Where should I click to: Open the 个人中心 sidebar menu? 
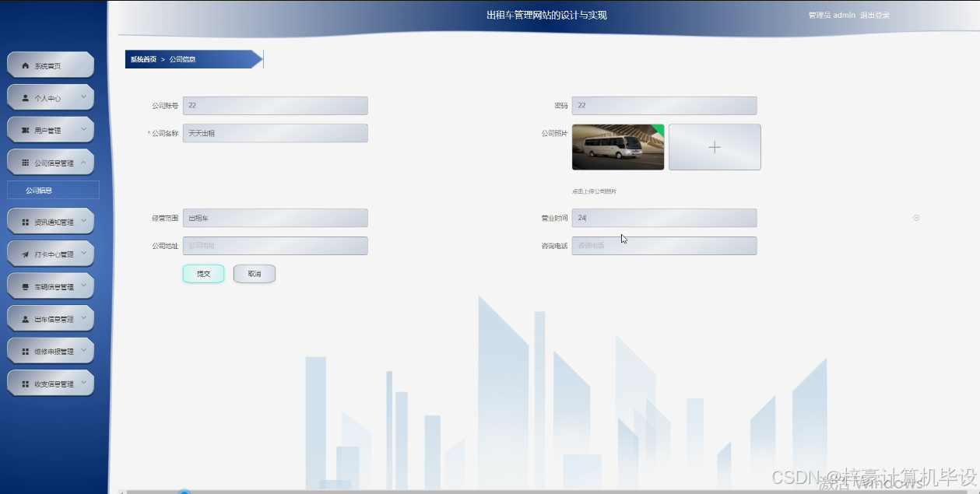pos(50,96)
